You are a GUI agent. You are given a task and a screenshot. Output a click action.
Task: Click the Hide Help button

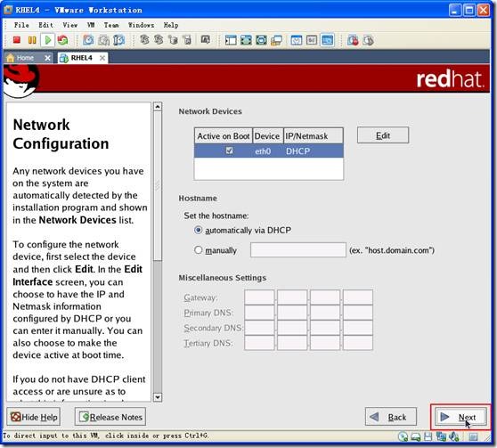[34, 417]
